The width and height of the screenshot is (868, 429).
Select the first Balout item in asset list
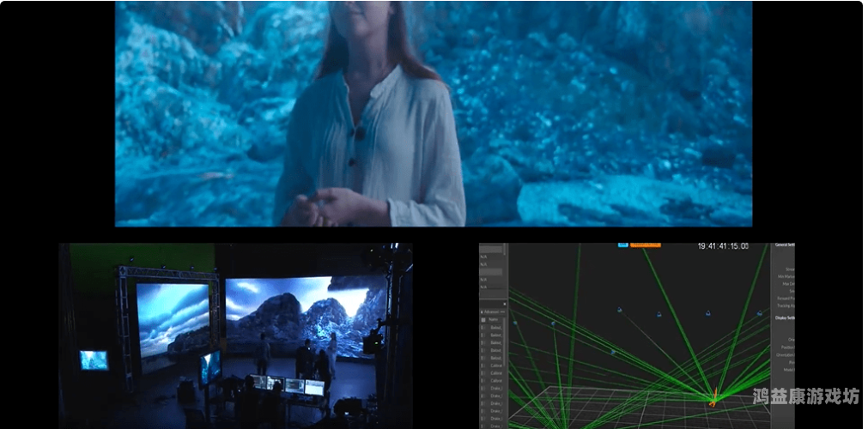(x=495, y=327)
